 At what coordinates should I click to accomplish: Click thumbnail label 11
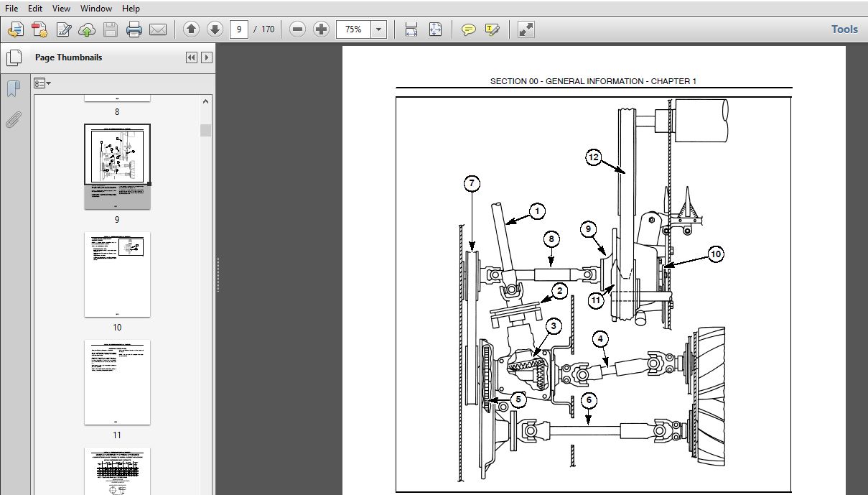pos(117,435)
